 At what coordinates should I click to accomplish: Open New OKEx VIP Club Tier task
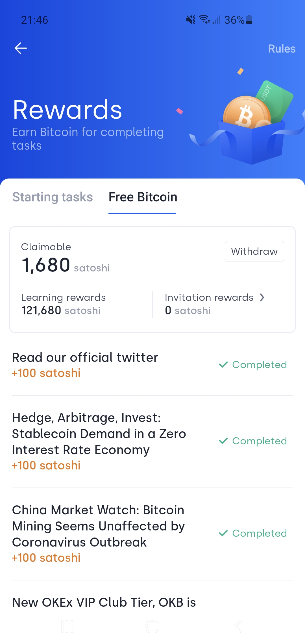point(104,602)
